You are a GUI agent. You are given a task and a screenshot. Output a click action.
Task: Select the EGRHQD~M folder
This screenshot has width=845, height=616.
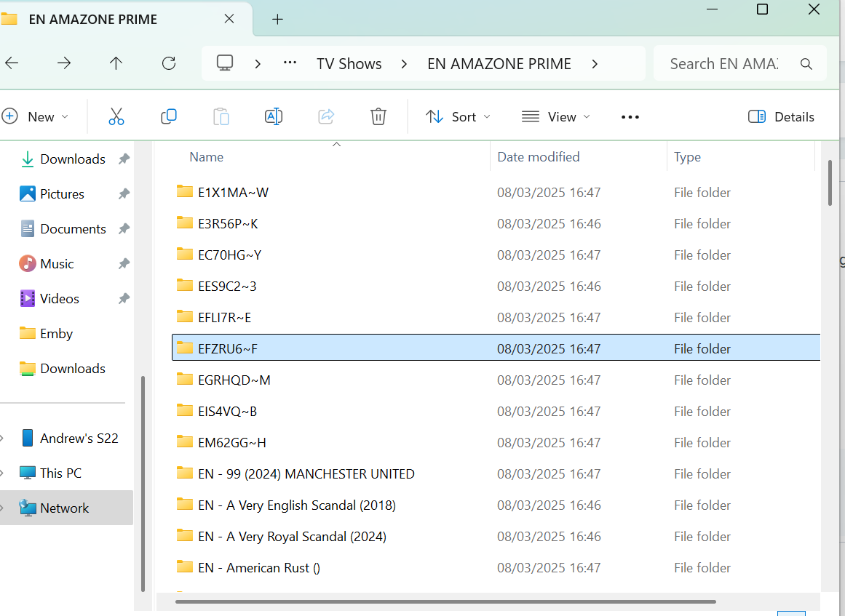(x=496, y=380)
